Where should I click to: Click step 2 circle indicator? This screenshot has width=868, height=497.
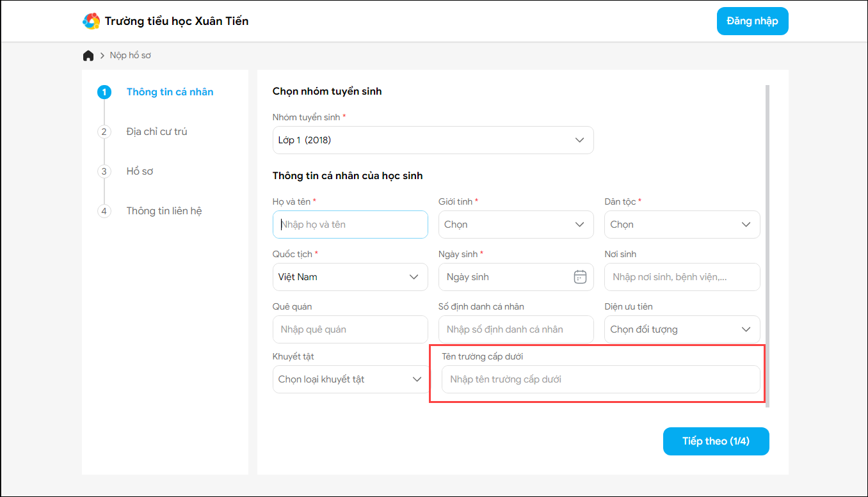[104, 132]
